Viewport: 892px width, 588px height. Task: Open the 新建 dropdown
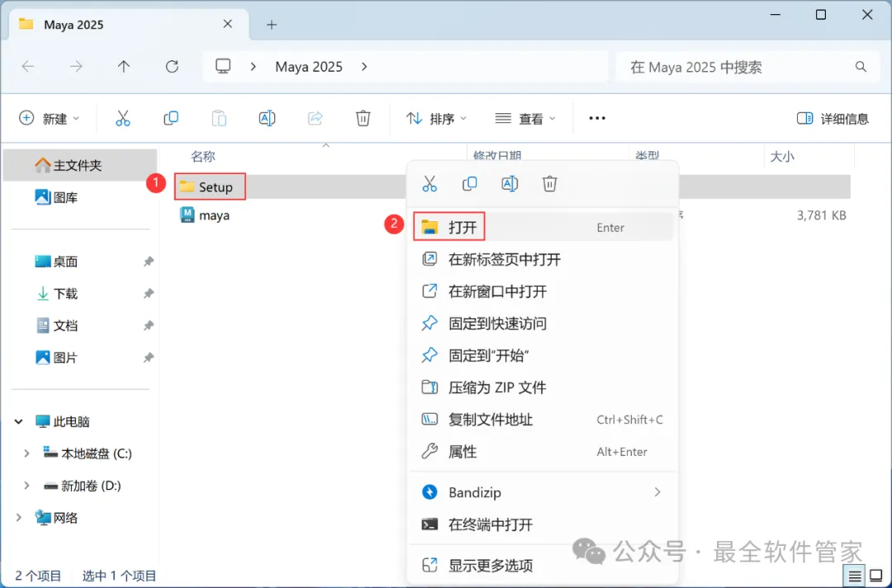[49, 118]
